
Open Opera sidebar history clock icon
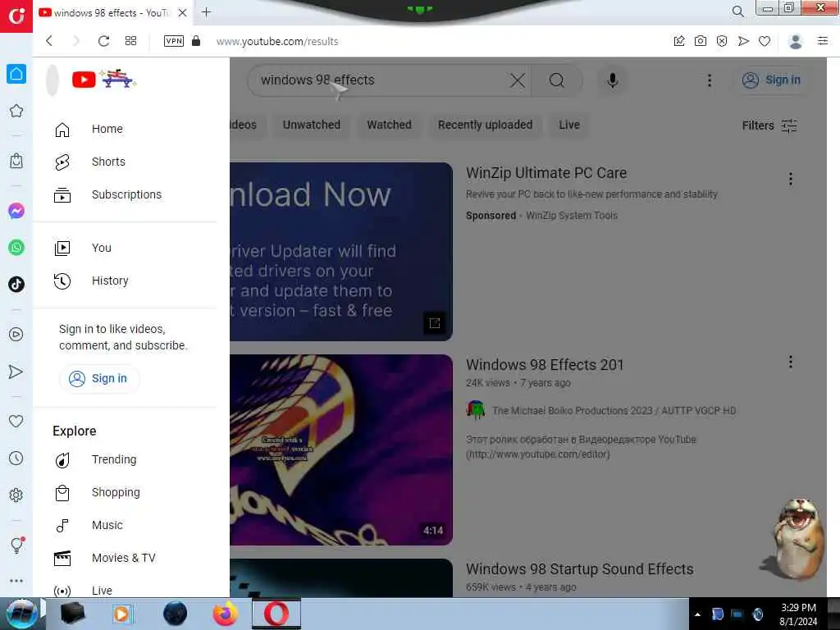point(16,458)
